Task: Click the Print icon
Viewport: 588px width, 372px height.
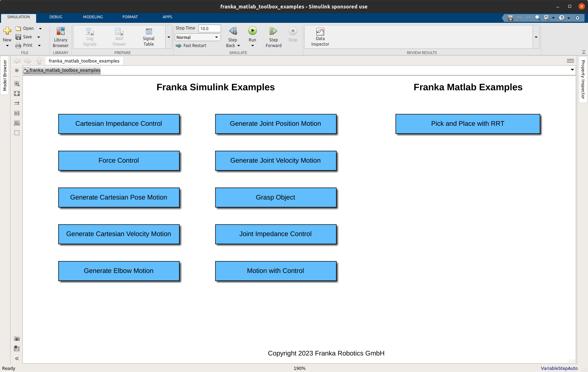Action: [x=18, y=45]
